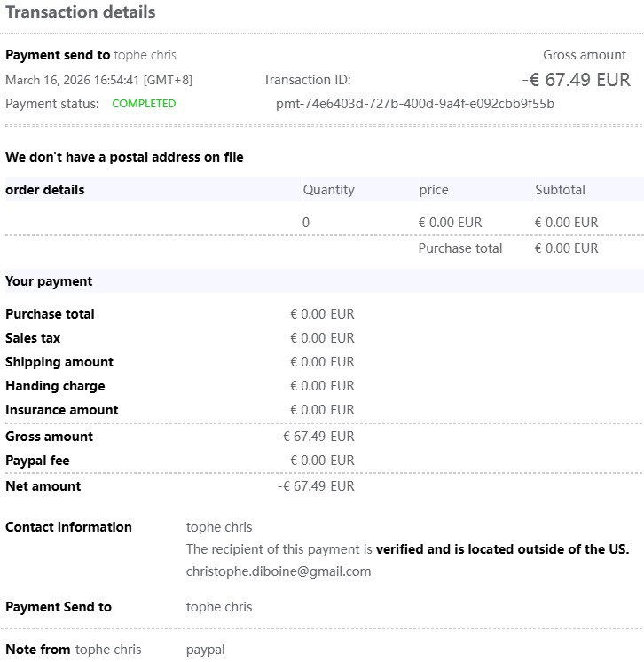Click the postal address notice text
Screen dimensions: 644x662
tap(124, 157)
